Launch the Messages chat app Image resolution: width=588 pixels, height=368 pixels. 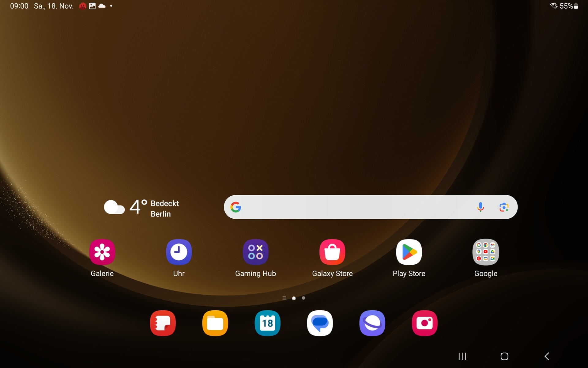320,323
